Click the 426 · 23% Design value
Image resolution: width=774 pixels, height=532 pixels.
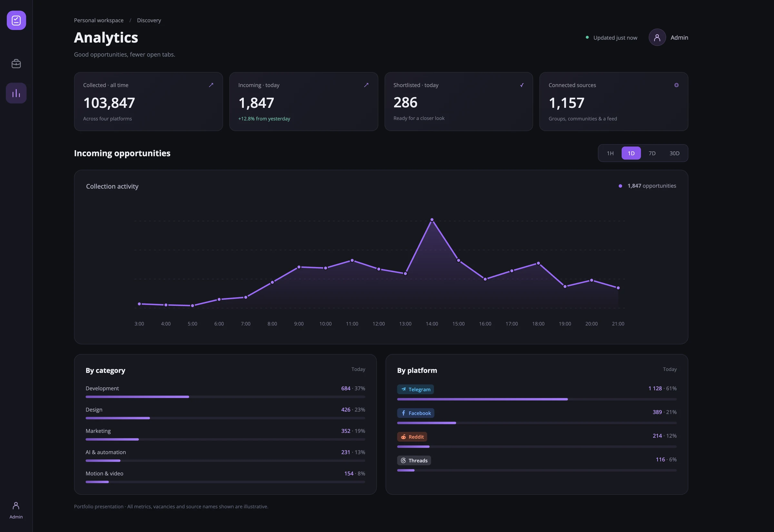(x=353, y=410)
